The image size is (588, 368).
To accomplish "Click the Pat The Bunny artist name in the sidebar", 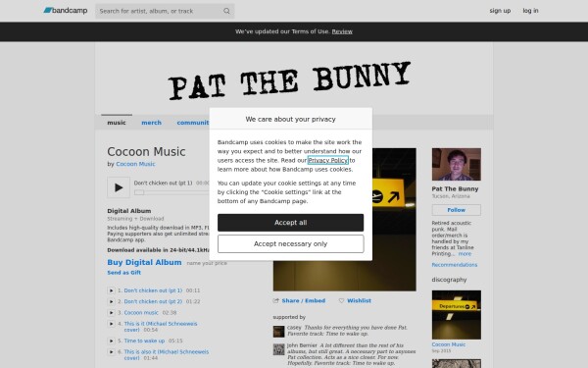I will tap(455, 188).
